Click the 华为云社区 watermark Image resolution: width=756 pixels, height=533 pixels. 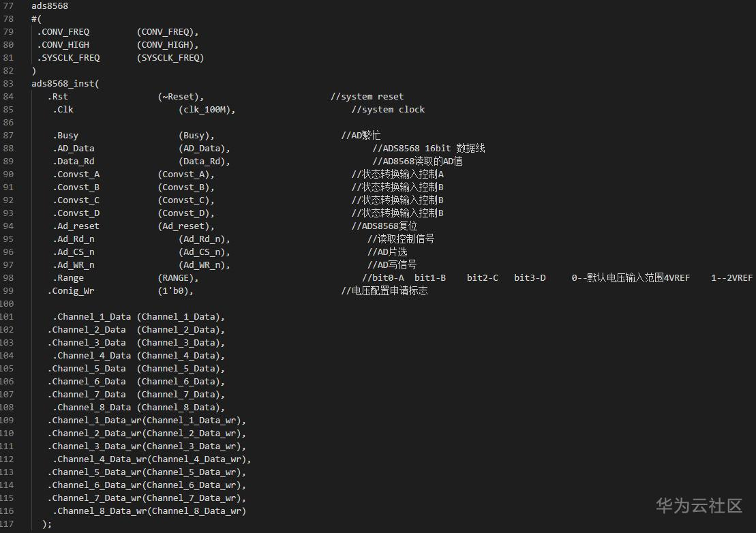tap(699, 506)
